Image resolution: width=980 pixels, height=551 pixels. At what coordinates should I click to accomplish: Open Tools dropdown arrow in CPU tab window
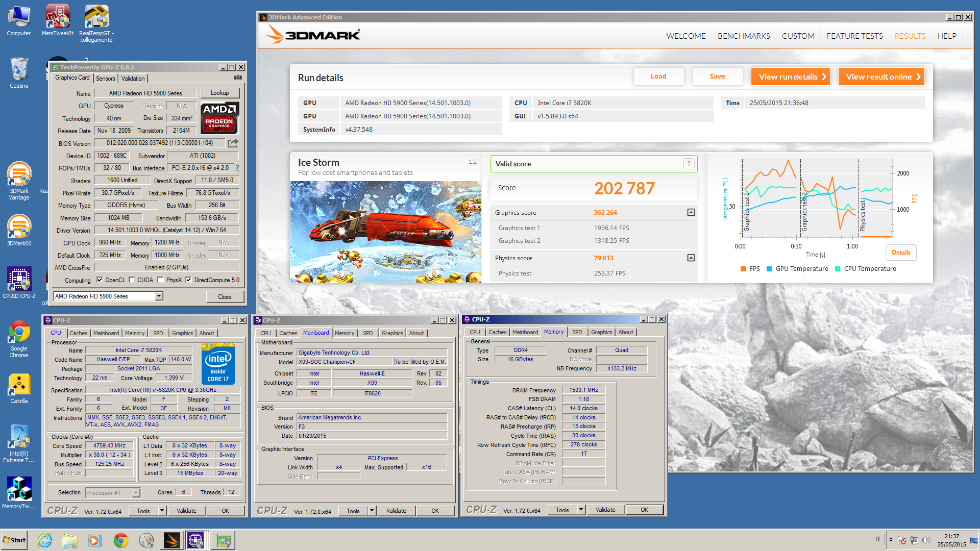[x=162, y=510]
